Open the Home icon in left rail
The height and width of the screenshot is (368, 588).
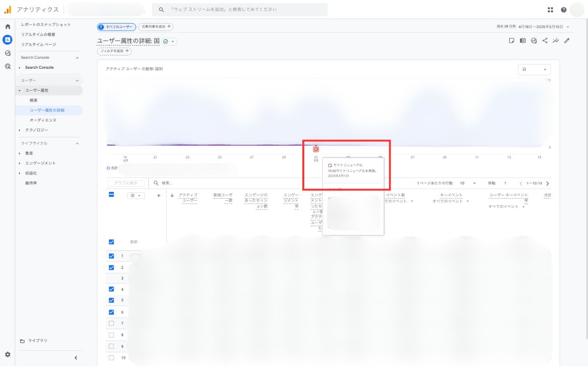click(7, 26)
